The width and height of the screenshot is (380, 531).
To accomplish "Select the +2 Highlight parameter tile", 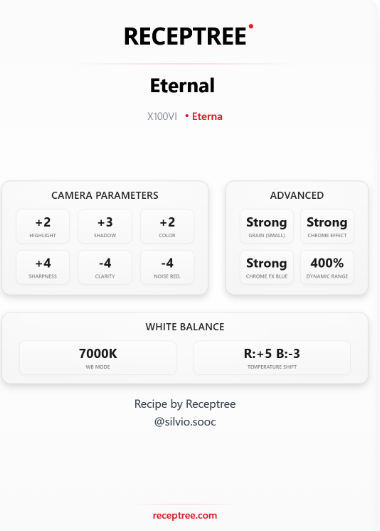I will tap(43, 227).
